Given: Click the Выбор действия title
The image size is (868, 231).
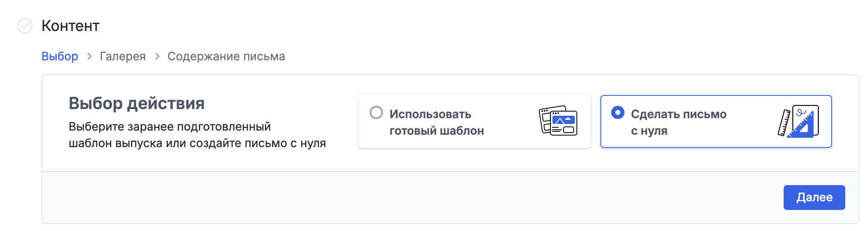Looking at the screenshot, I should [x=136, y=103].
